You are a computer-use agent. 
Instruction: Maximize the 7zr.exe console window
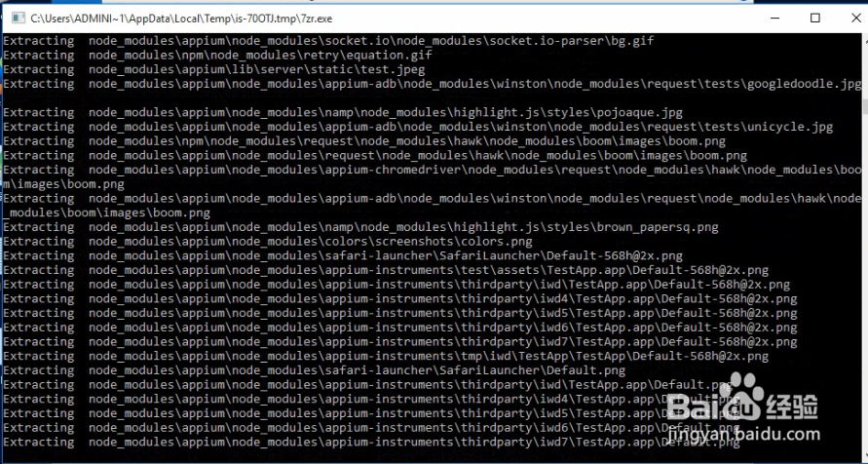click(814, 19)
